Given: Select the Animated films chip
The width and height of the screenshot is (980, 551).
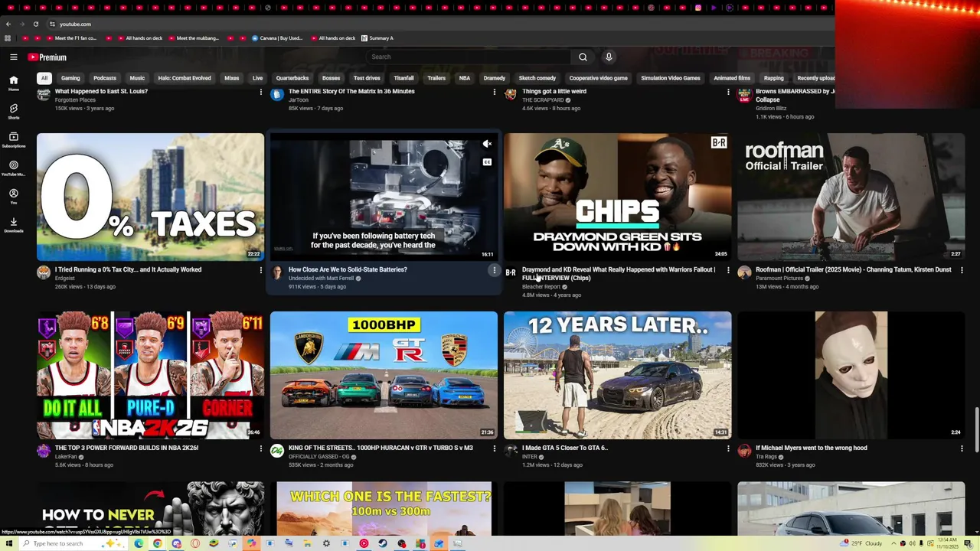Looking at the screenshot, I should pyautogui.click(x=732, y=78).
